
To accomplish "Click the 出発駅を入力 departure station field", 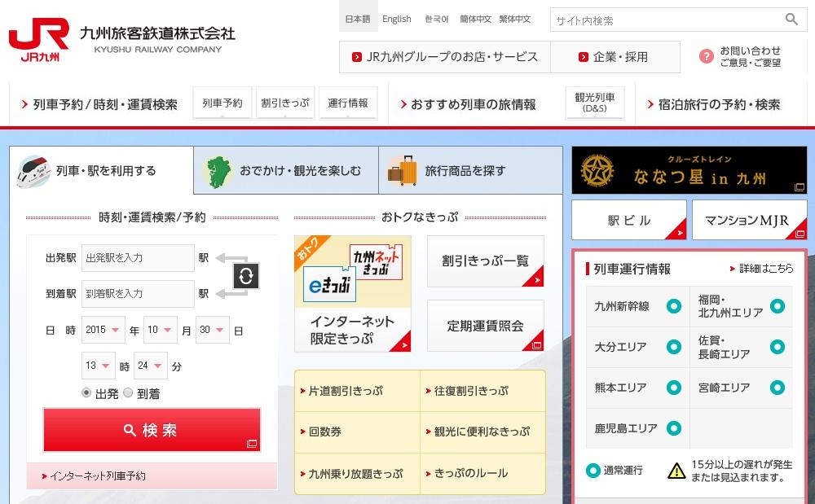I will [x=138, y=258].
